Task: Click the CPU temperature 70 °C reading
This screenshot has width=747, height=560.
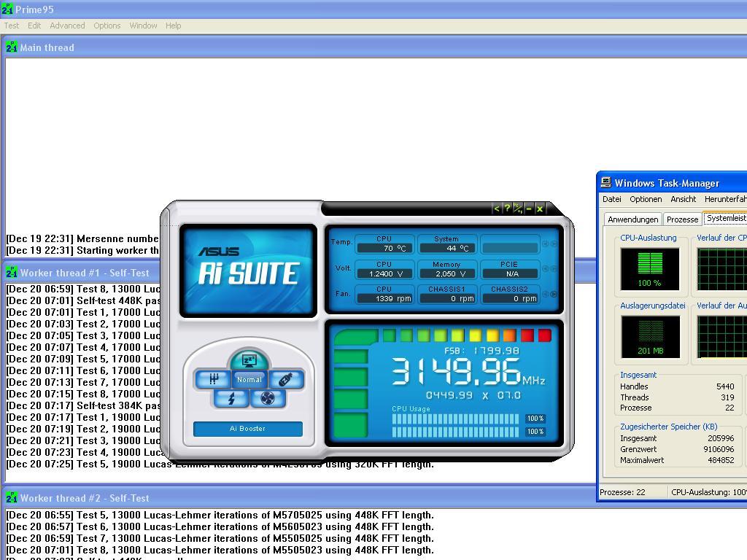Action: [x=384, y=248]
